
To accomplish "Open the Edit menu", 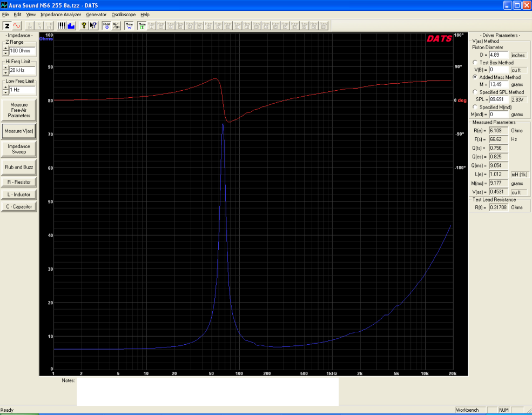I will tap(17, 15).
